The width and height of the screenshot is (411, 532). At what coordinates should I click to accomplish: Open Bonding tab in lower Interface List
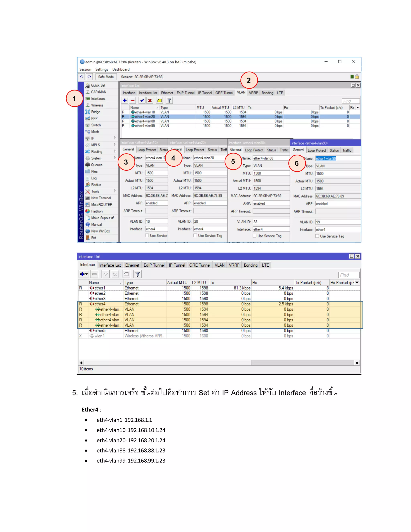tap(250, 265)
